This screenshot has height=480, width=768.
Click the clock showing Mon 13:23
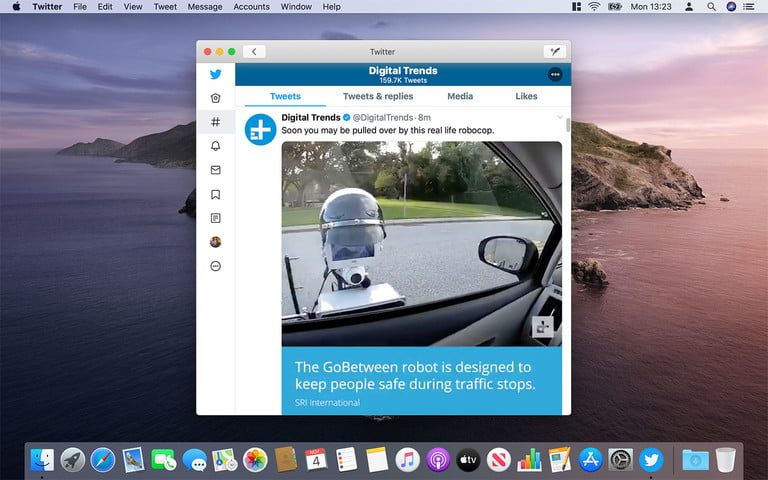pos(651,7)
